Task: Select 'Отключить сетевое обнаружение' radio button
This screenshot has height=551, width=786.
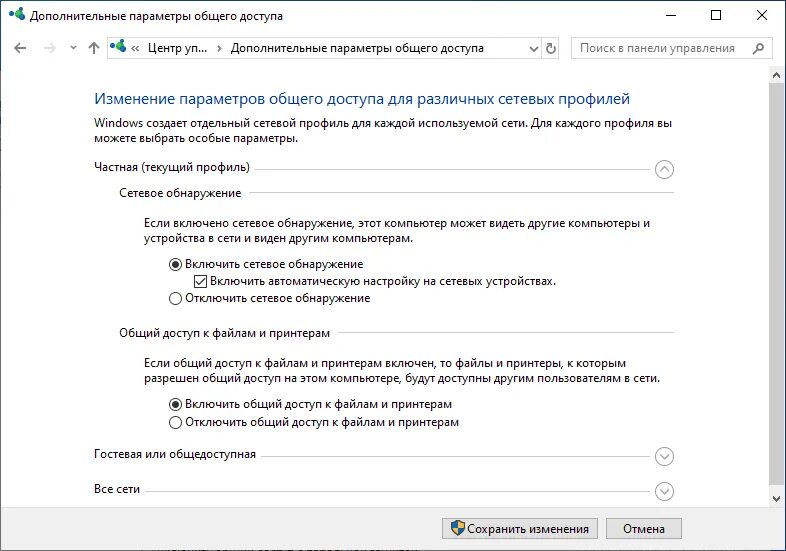Action: (175, 298)
